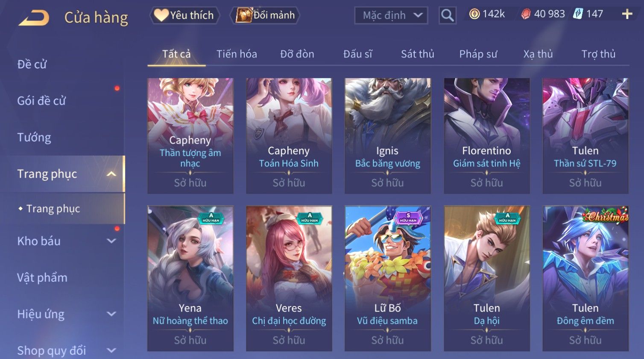Tap the golden back arrow icon

[34, 18]
